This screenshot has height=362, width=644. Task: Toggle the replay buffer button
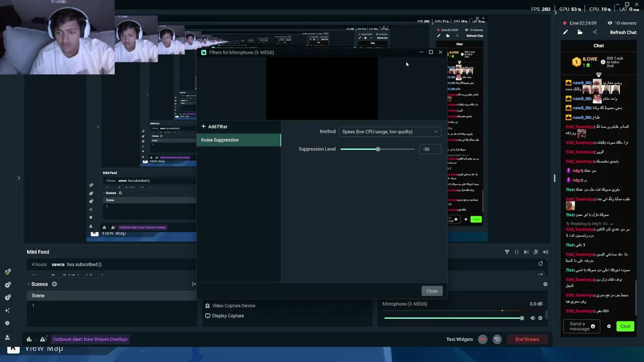tap(497, 339)
